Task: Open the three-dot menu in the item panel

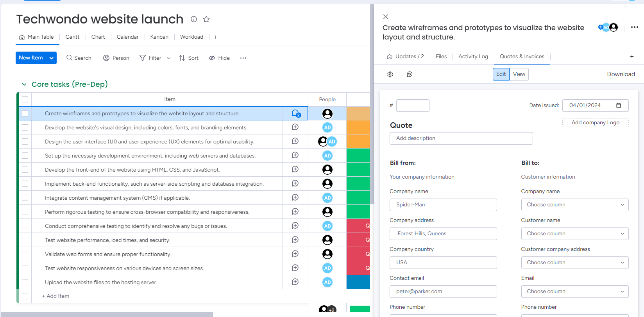Action: click(x=635, y=27)
